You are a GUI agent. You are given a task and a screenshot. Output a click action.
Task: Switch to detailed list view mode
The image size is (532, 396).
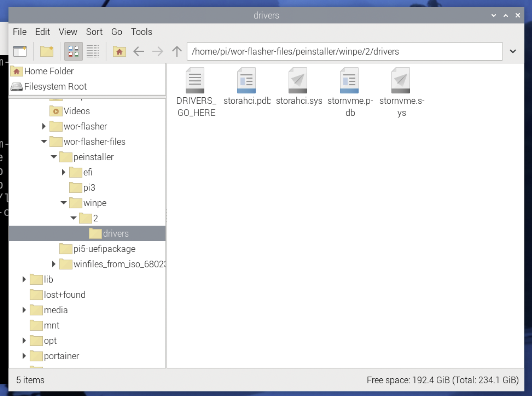click(x=93, y=51)
